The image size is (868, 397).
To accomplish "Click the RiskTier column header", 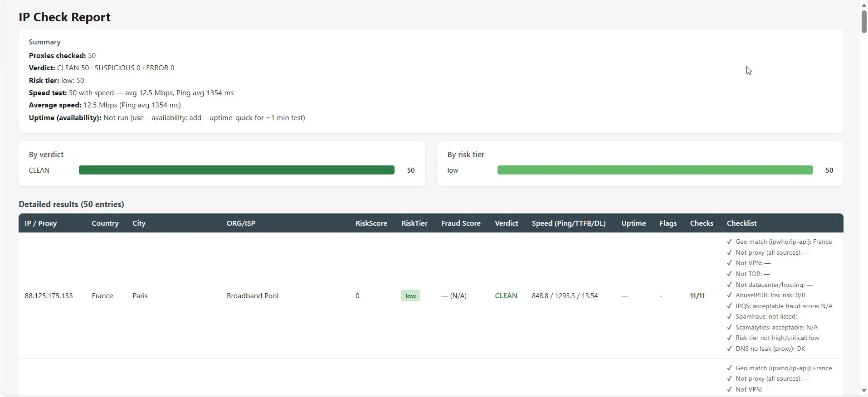I will pyautogui.click(x=414, y=223).
